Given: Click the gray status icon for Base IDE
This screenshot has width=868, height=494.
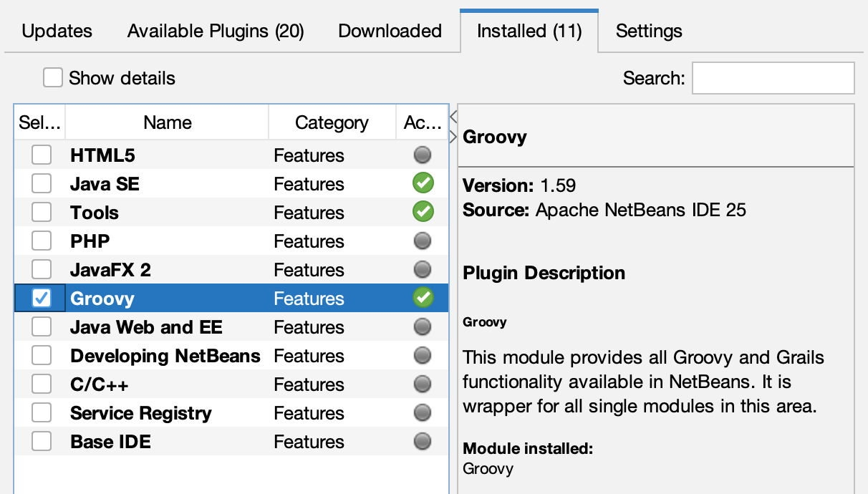Looking at the screenshot, I should tap(423, 442).
